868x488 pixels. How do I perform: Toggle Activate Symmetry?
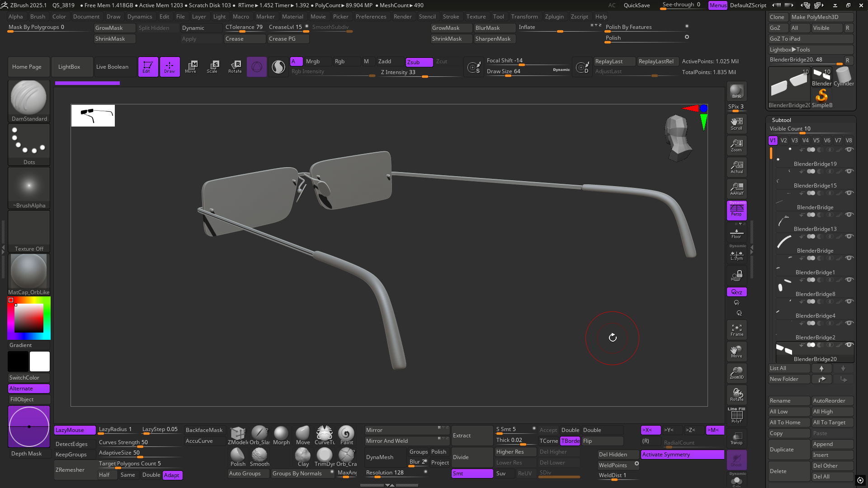coord(682,455)
